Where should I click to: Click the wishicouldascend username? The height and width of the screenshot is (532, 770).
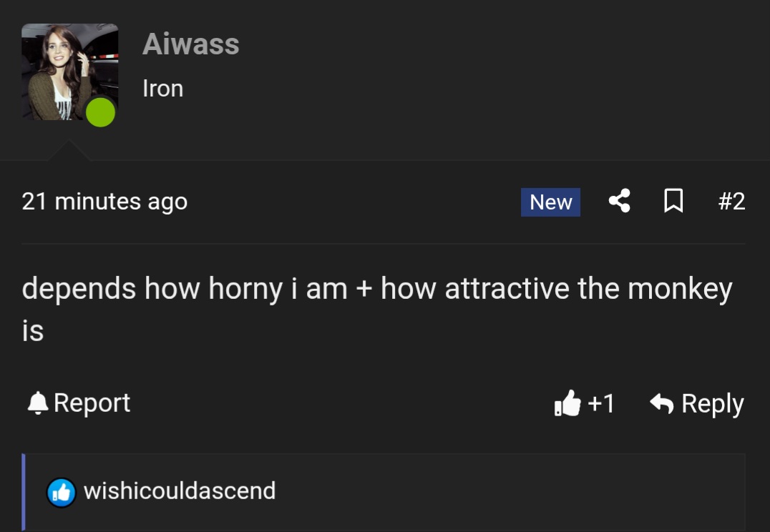coord(180,491)
